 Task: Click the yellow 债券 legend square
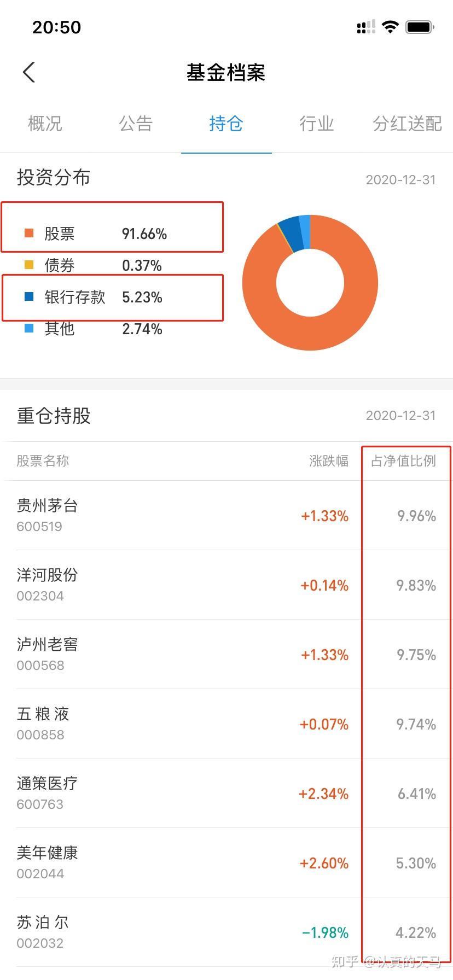pos(30,265)
